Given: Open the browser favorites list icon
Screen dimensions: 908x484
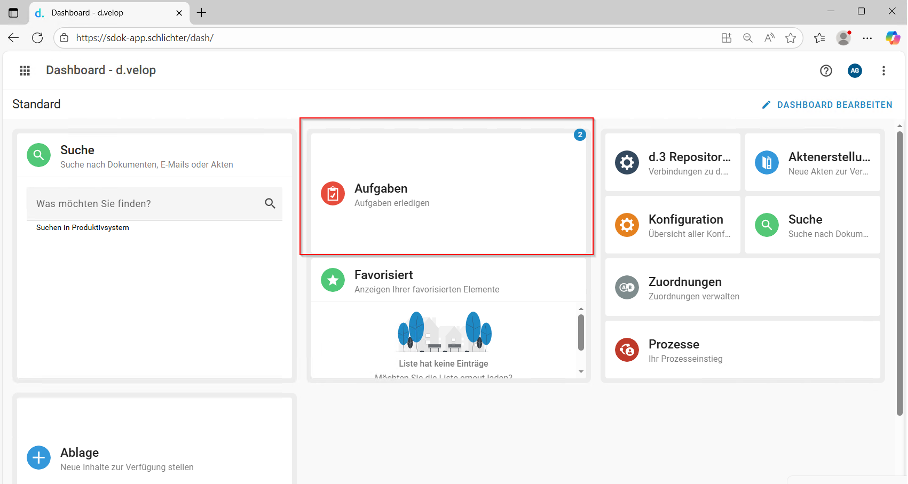Looking at the screenshot, I should pos(819,38).
